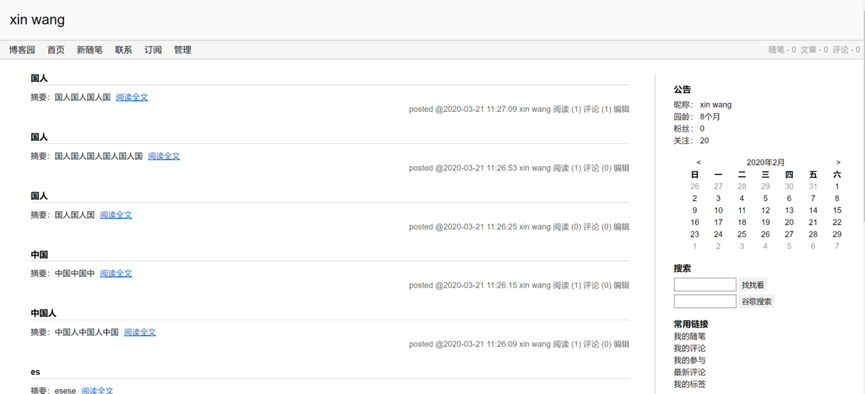Click 阅读全文 after esese summary
This screenshot has width=865, height=394.
(98, 390)
